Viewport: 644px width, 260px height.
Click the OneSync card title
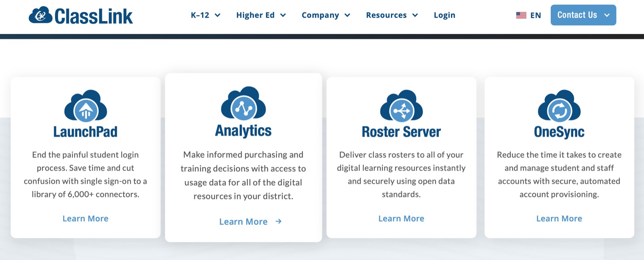click(559, 132)
